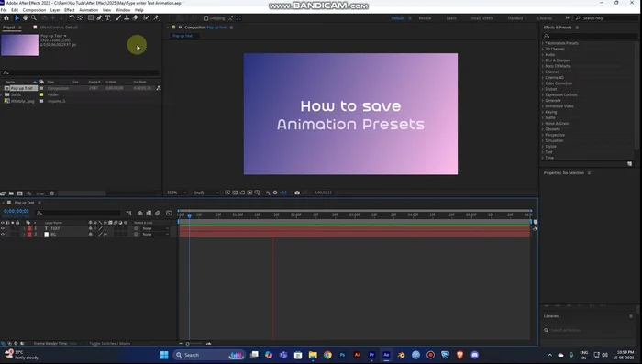This screenshot has height=364, width=642.
Task: Open Adobe Premiere Pro from taskbar
Action: (371, 355)
